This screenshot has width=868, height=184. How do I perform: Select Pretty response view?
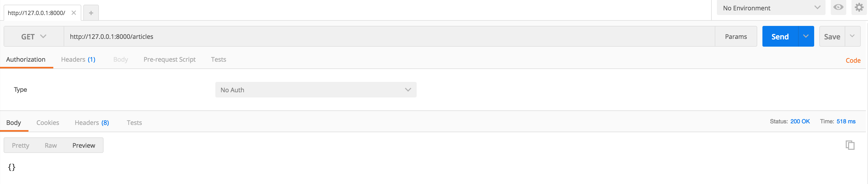(20, 145)
